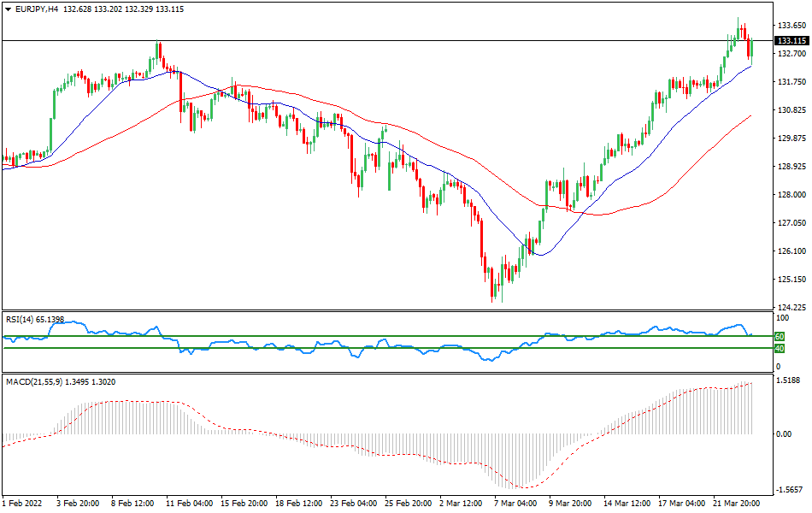Click the RSI level 60 marker
812x513 pixels.
coord(780,338)
